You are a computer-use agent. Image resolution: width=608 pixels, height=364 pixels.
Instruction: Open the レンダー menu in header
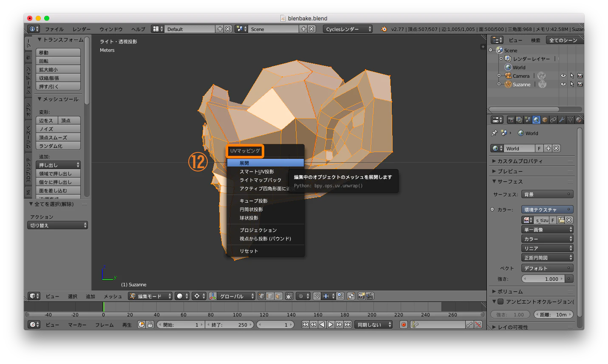(81, 29)
